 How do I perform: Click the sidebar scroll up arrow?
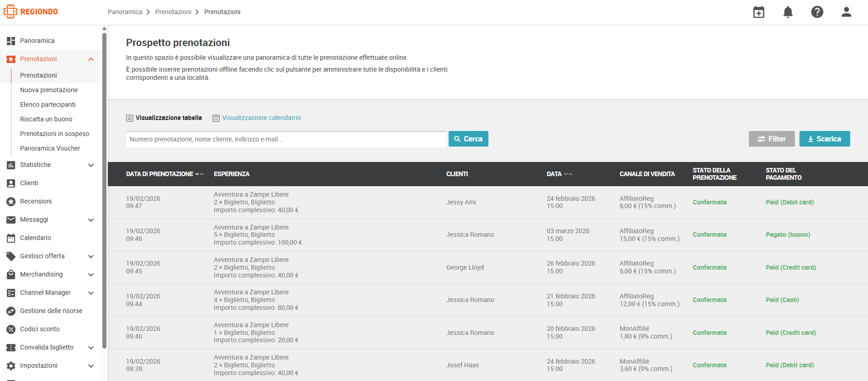coord(104,28)
